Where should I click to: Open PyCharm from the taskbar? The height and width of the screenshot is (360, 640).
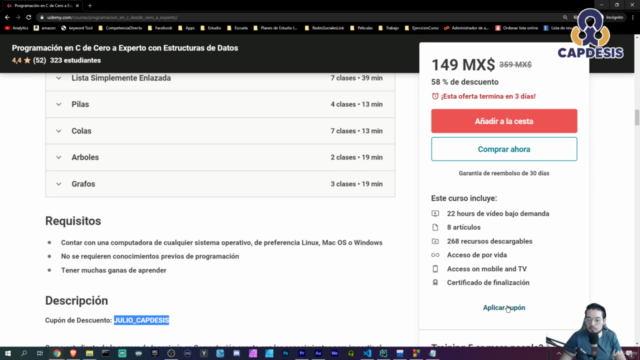[383, 353]
